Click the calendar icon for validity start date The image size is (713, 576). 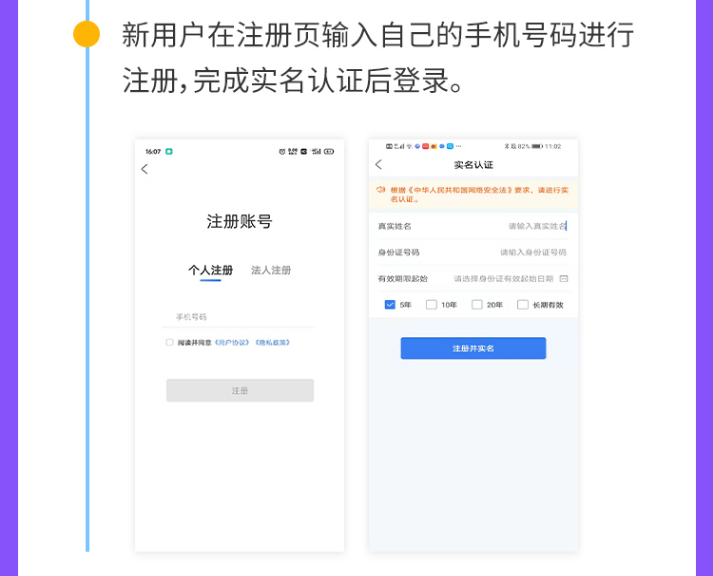click(x=563, y=278)
